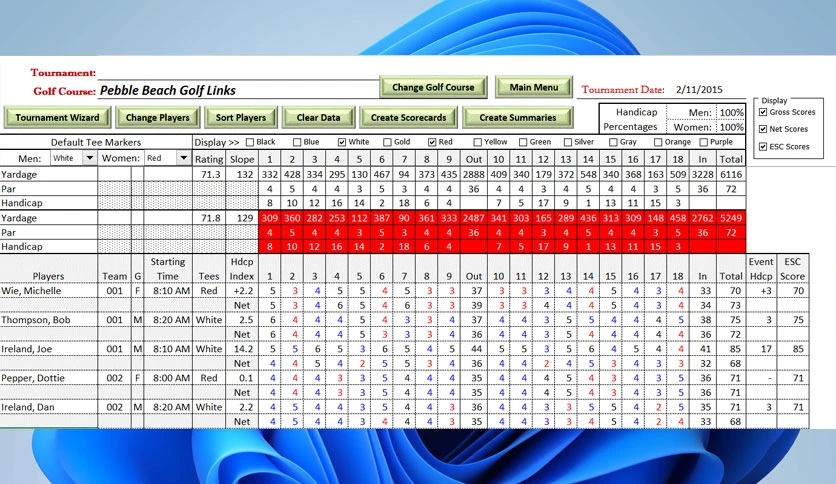
Task: Select white tee slope 132
Action: click(242, 174)
